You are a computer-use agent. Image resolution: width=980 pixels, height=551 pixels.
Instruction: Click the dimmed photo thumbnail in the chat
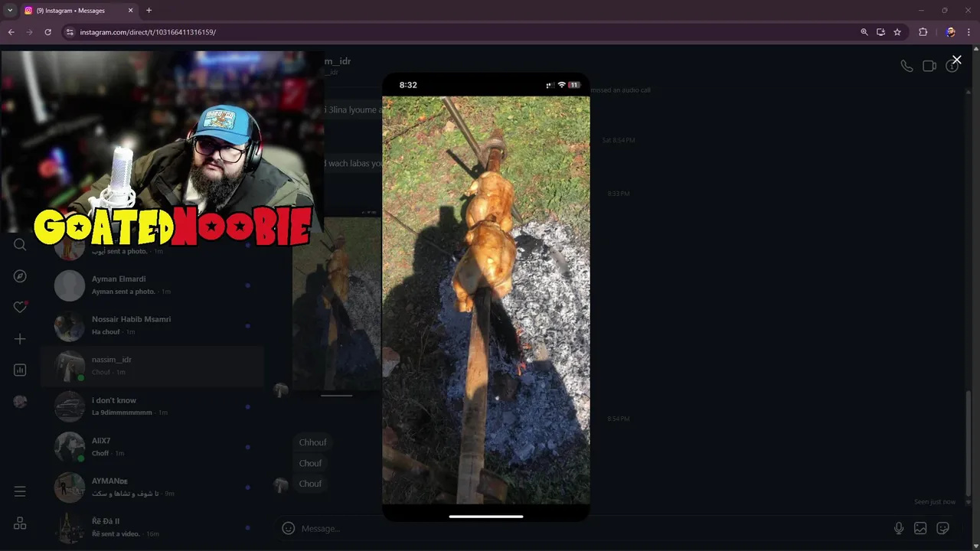[x=337, y=303]
